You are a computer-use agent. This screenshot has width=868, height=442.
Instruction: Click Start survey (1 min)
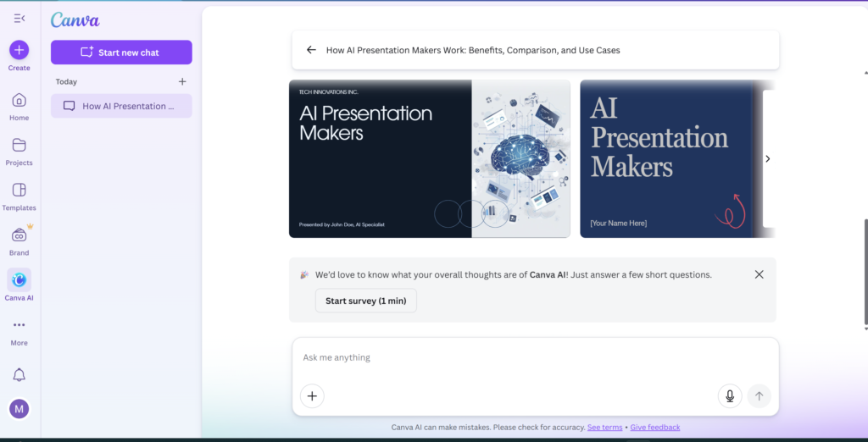coord(366,301)
